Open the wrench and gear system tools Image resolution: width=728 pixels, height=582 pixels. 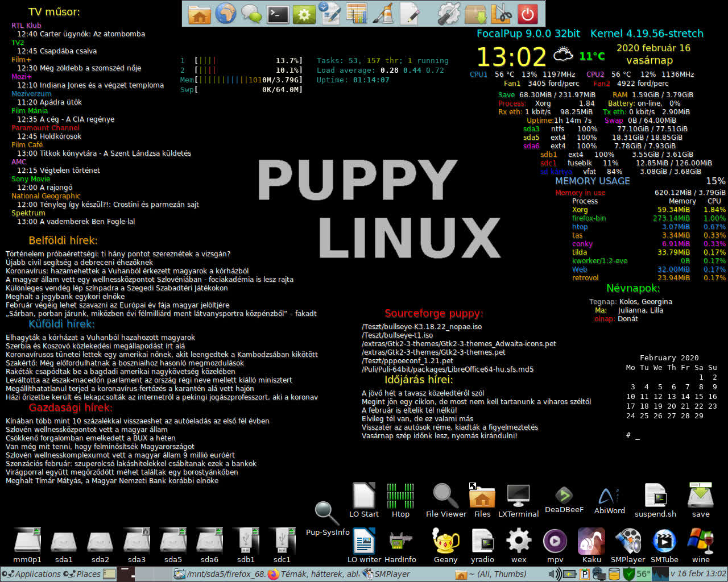449,14
